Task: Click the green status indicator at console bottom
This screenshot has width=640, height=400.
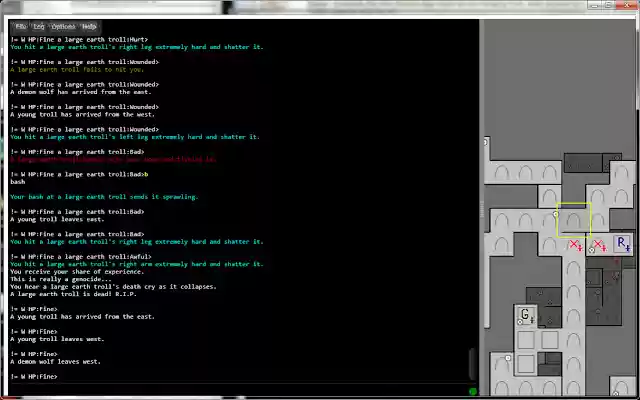Action: point(473,391)
